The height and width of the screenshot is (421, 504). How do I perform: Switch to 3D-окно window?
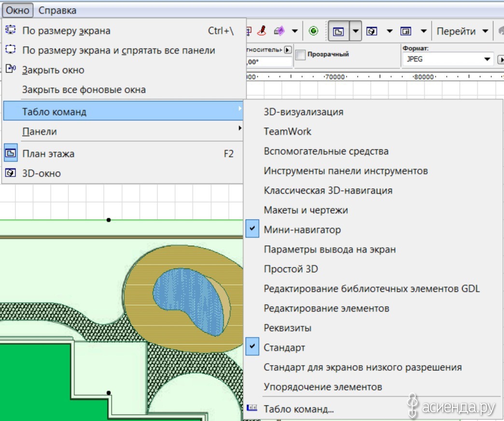pos(123,173)
